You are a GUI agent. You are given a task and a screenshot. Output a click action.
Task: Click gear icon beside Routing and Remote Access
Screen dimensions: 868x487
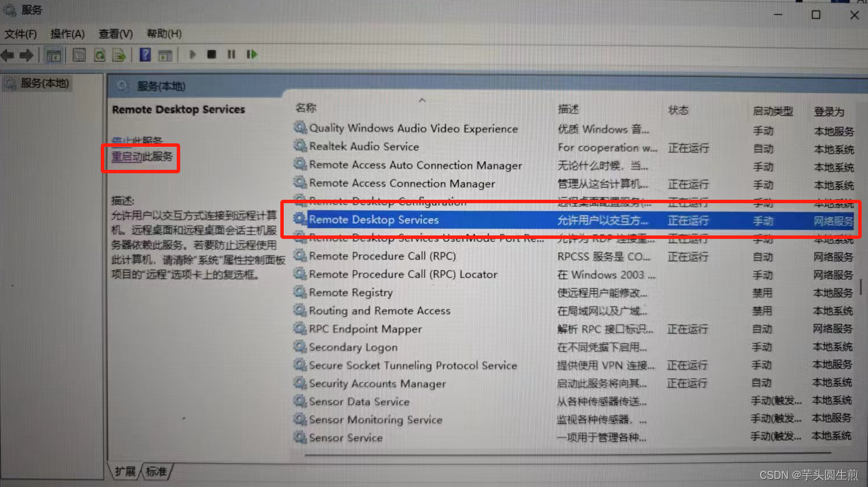[300, 310]
